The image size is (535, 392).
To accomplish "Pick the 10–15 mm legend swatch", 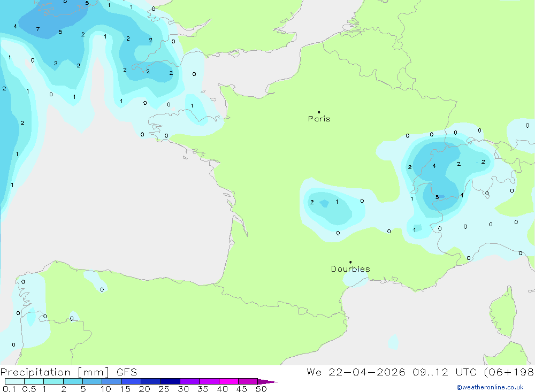I will (x=112, y=381).
